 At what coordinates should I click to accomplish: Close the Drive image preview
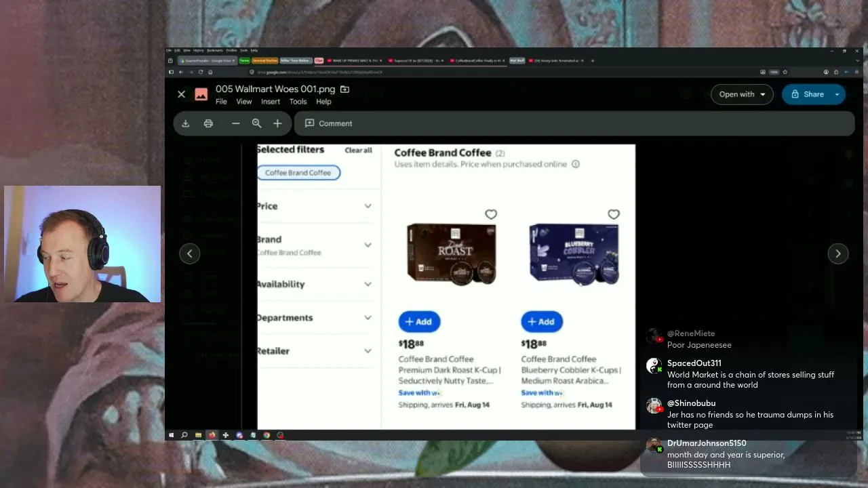click(x=181, y=94)
